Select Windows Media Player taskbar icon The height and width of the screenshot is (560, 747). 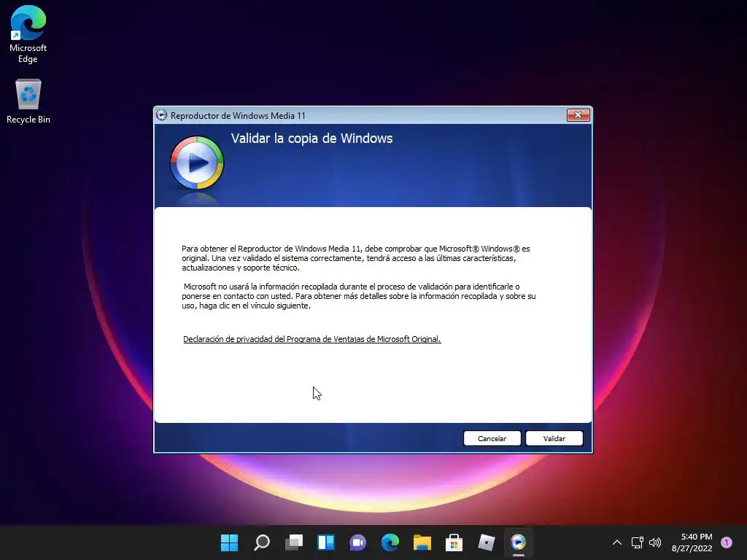click(519, 542)
